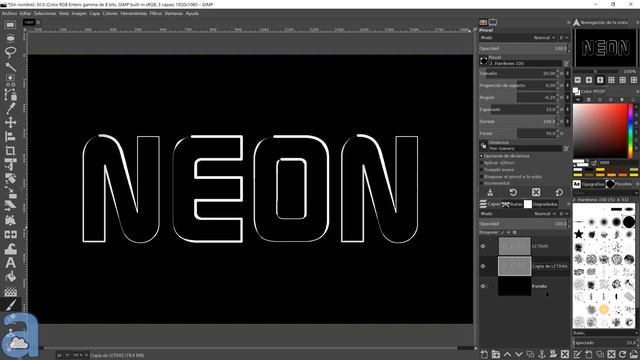
Task: Select the Text tool
Action: (x=10, y=262)
